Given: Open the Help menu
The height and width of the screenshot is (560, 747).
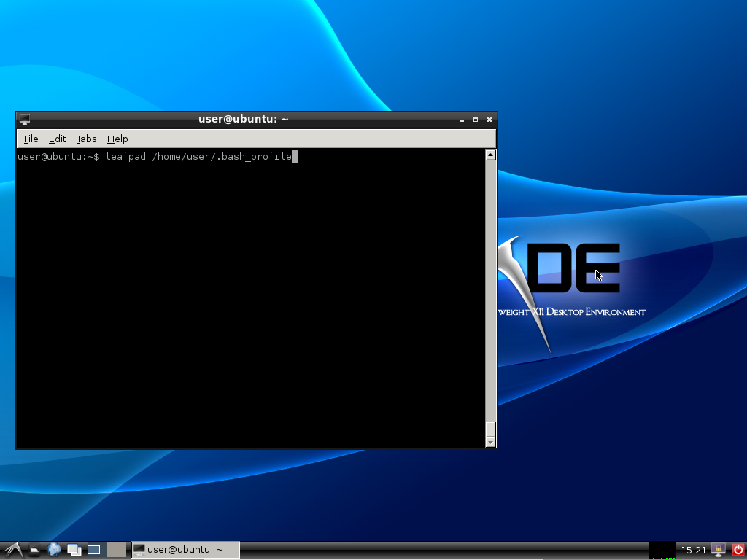Looking at the screenshot, I should pos(117,139).
